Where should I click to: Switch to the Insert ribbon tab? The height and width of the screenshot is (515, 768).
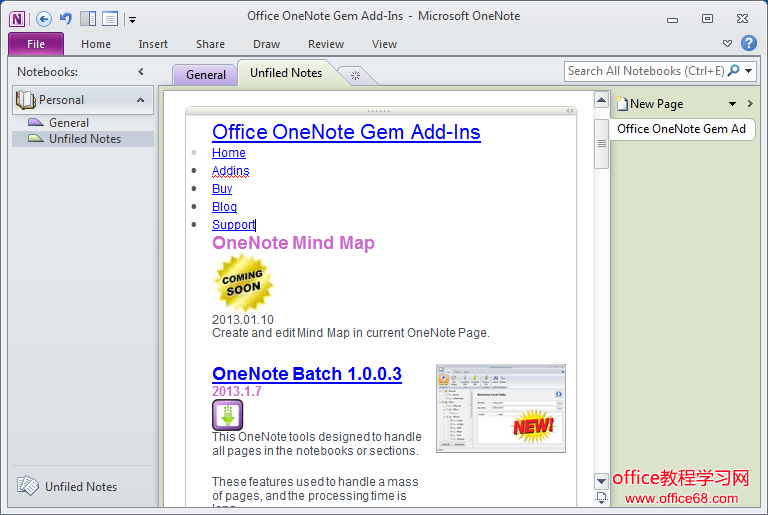(153, 44)
